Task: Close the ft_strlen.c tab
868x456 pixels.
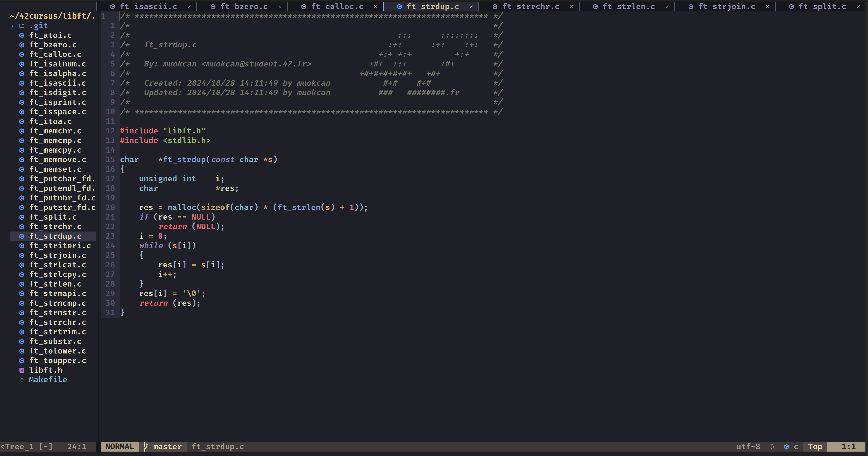Action: click(667, 7)
